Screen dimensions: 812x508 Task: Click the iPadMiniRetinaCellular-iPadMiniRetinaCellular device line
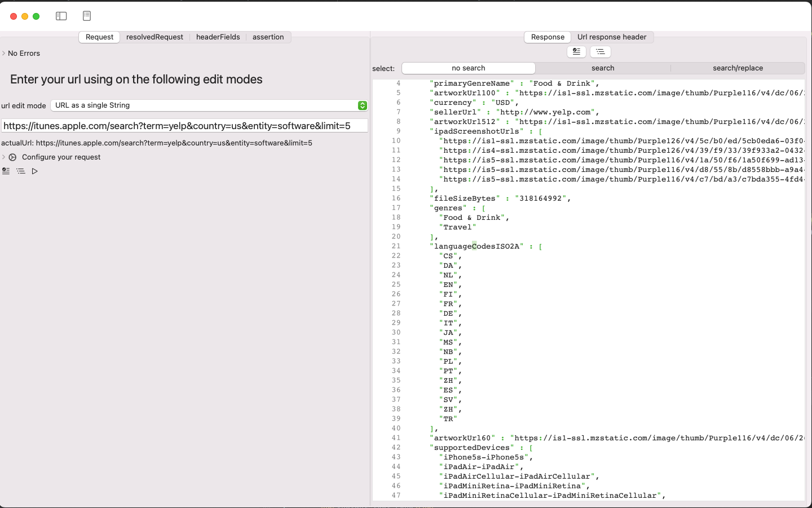[x=553, y=496]
